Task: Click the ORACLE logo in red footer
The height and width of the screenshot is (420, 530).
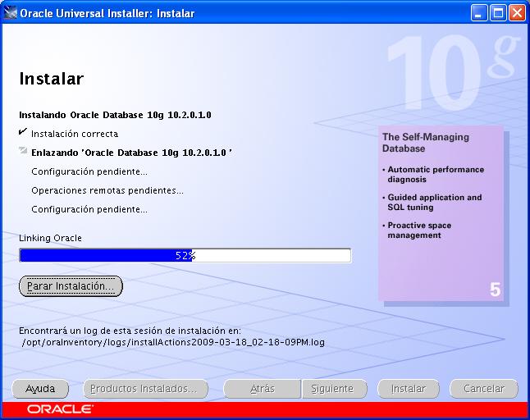Action: (60, 409)
